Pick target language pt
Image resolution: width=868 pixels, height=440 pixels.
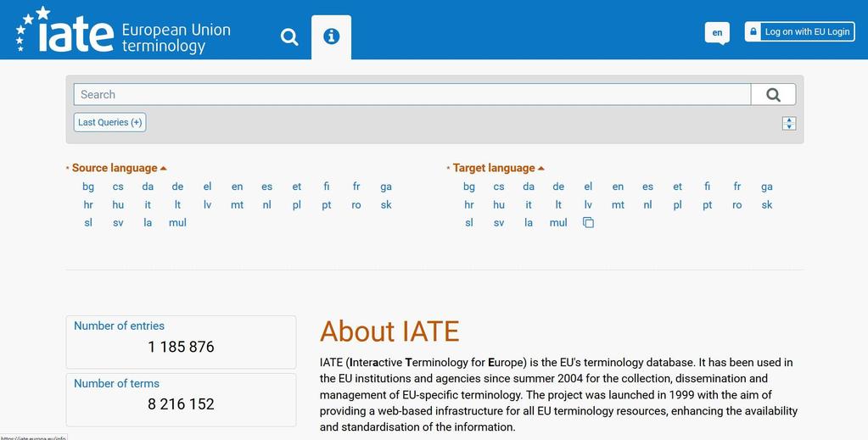click(x=707, y=205)
